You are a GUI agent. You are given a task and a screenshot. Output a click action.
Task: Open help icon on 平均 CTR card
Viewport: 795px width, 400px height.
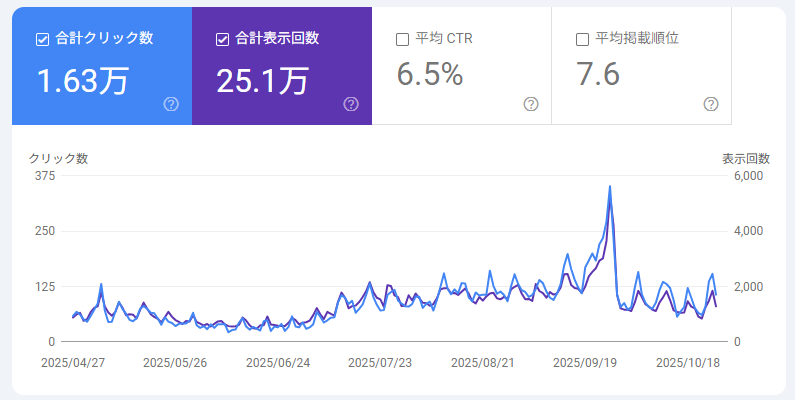click(531, 104)
